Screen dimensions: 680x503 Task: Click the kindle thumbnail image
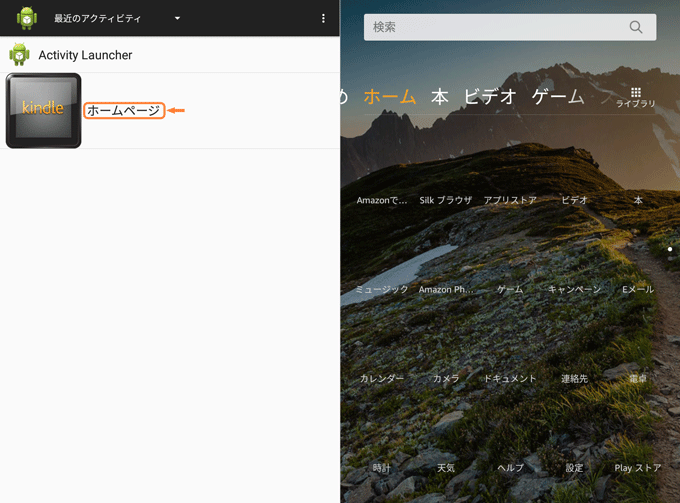click(x=43, y=111)
